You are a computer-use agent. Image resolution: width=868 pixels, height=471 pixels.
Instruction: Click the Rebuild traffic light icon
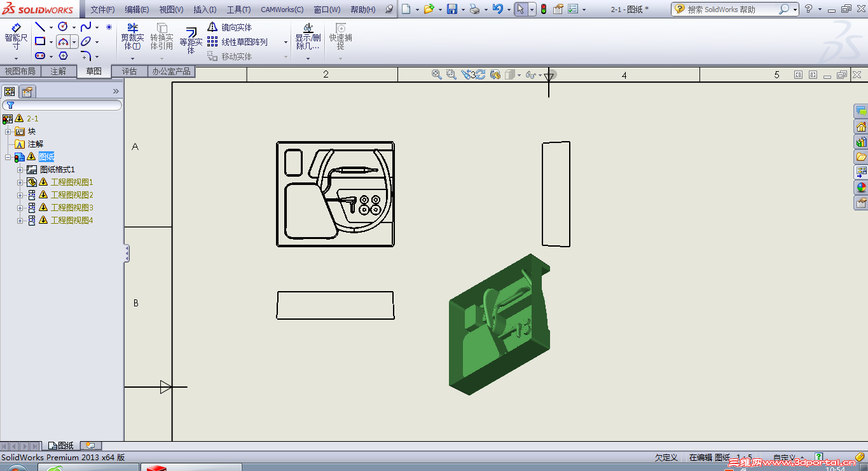544,9
